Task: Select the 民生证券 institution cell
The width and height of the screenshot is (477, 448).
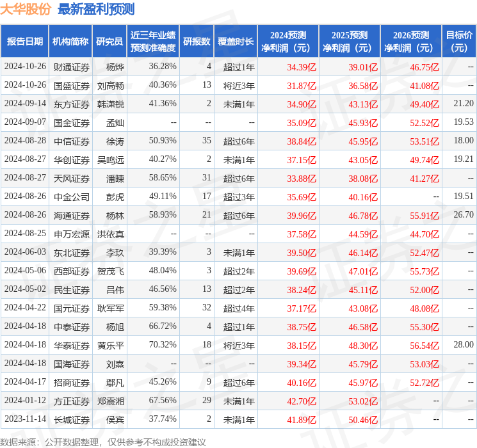Action: coord(72,289)
